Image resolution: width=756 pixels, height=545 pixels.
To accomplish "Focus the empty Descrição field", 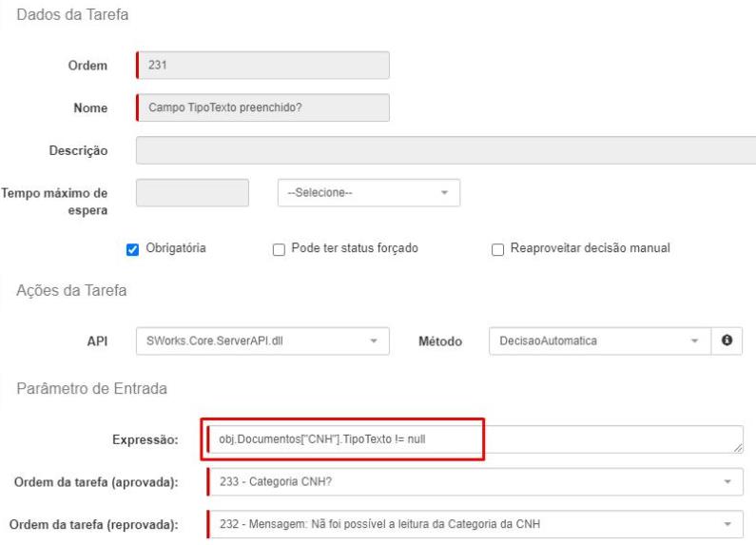I will point(446,150).
